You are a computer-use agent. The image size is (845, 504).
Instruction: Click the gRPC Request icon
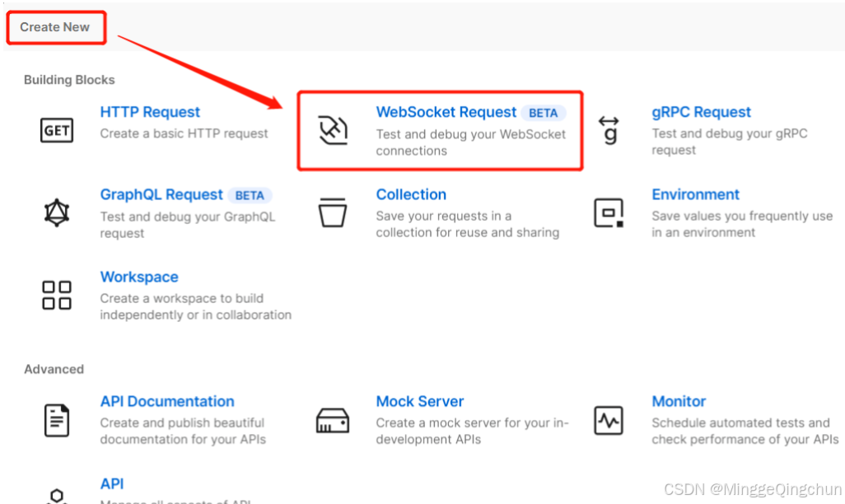pos(609,130)
